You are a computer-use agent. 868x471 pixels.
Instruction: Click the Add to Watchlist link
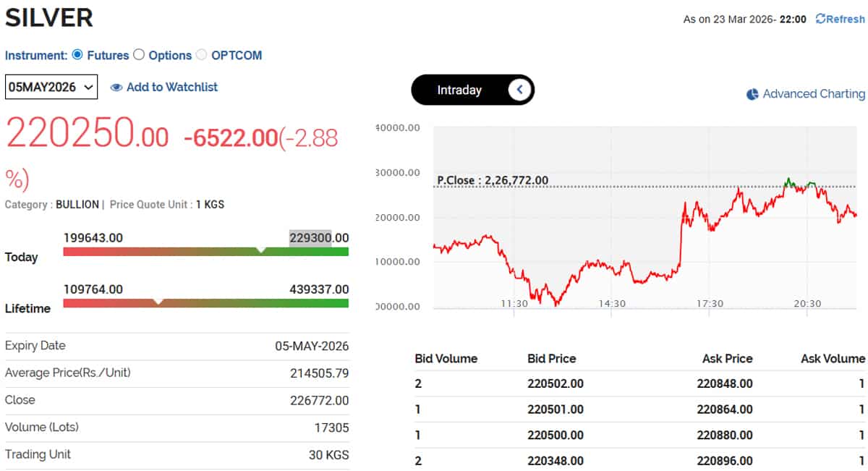172,87
